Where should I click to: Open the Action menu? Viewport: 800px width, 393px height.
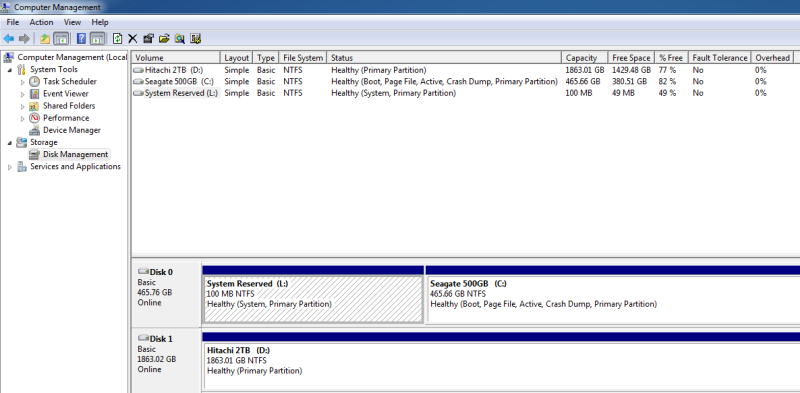[x=41, y=22]
